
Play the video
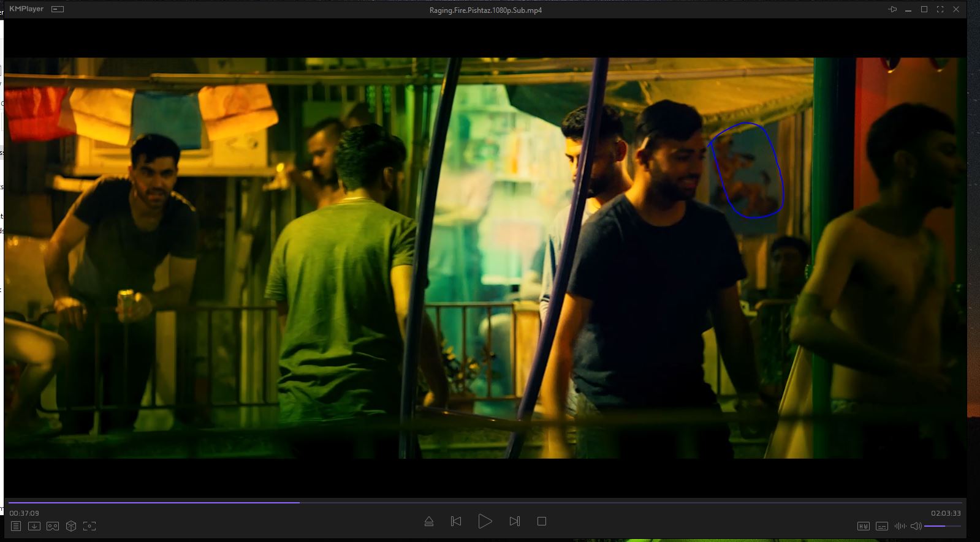click(x=485, y=521)
